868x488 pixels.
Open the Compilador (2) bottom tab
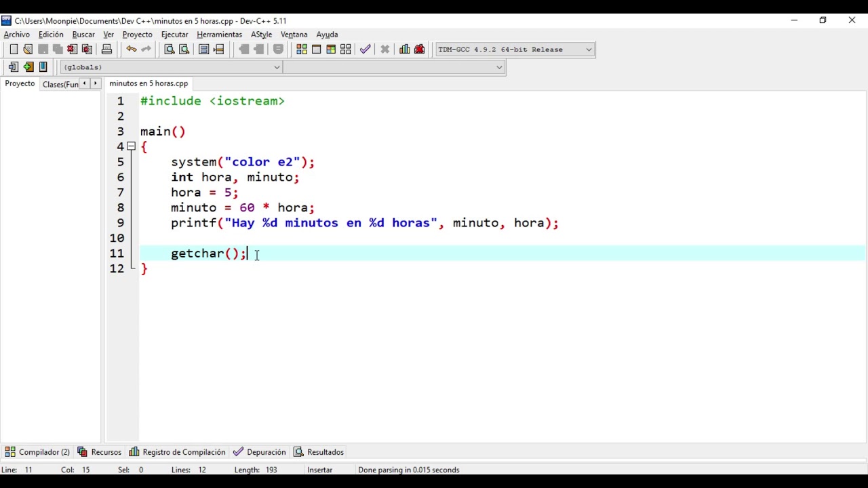(x=38, y=452)
